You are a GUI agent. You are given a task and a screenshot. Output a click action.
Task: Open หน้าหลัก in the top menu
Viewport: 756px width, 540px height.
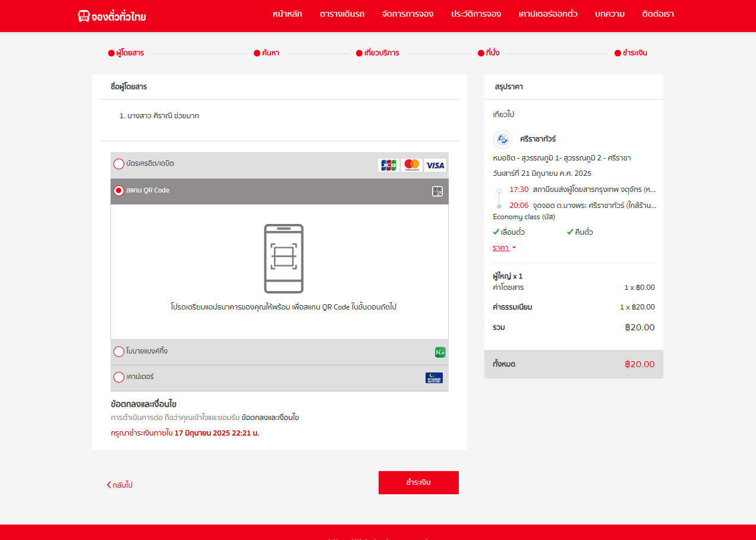(288, 14)
